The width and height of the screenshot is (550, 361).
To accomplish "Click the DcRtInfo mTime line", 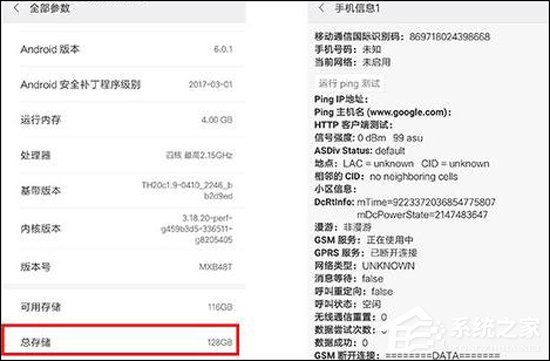I will (405, 202).
